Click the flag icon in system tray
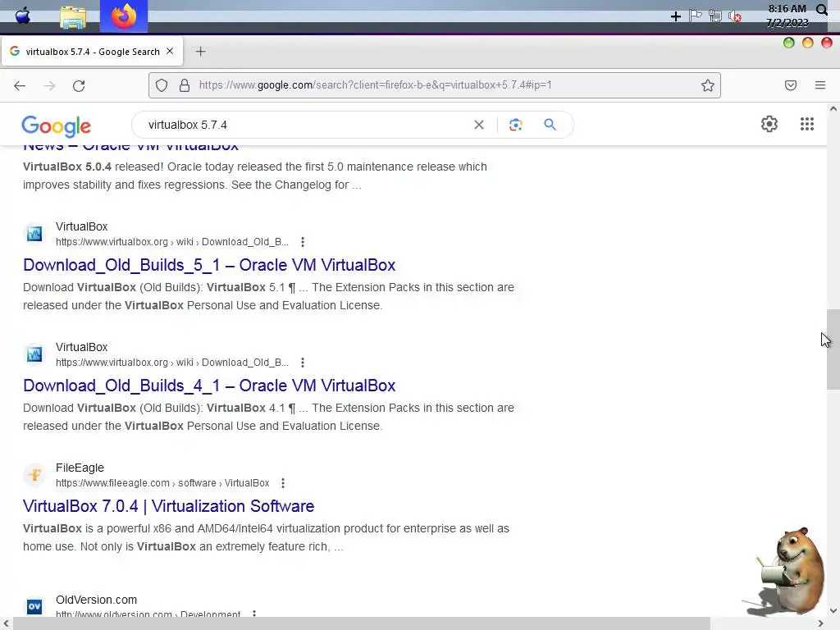The image size is (840, 630). pyautogui.click(x=696, y=16)
